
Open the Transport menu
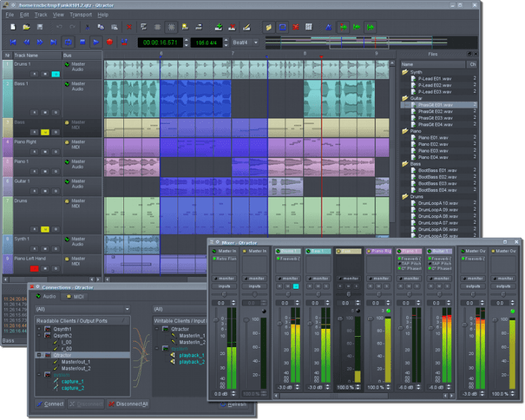pos(81,15)
